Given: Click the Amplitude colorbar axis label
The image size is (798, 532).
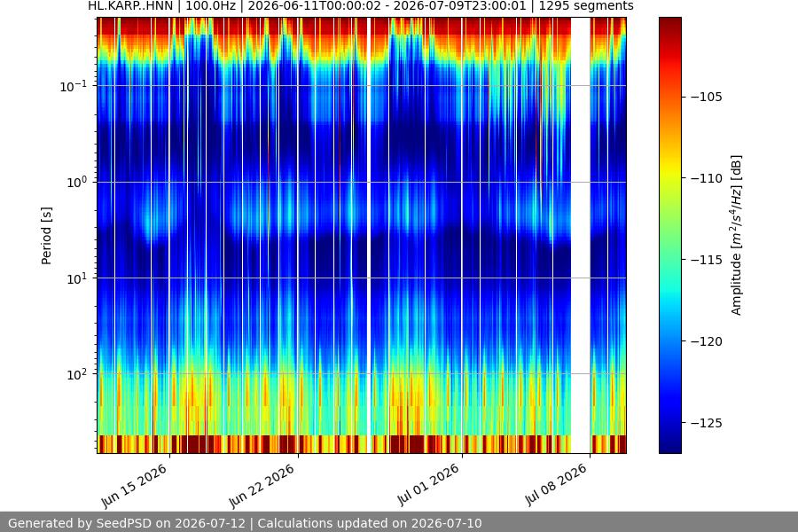Looking at the screenshot, I should coord(737,235).
